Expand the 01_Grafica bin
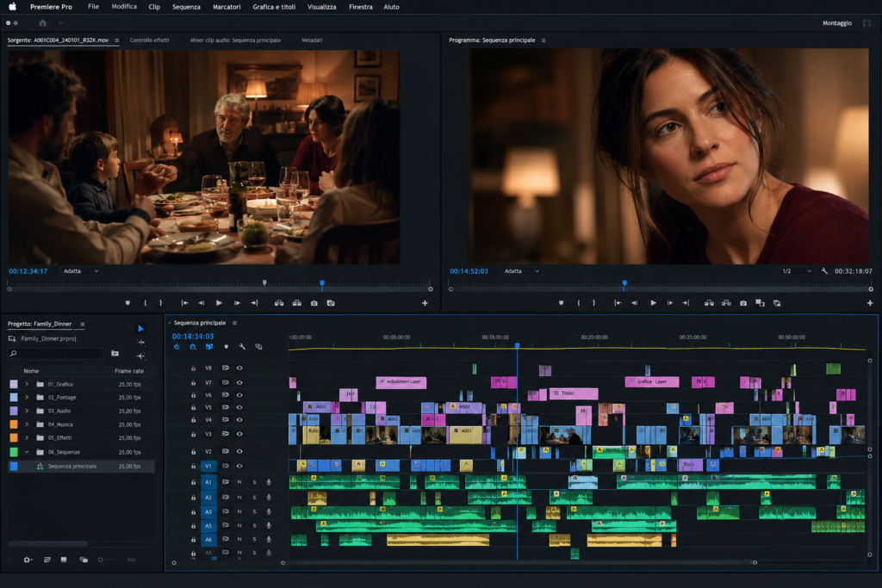 (27, 385)
